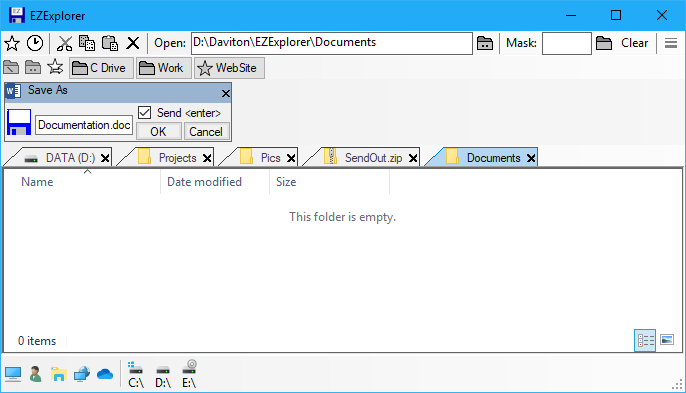Image resolution: width=686 pixels, height=393 pixels.
Task: Close the SendOut.zip tab
Action: coord(413,158)
